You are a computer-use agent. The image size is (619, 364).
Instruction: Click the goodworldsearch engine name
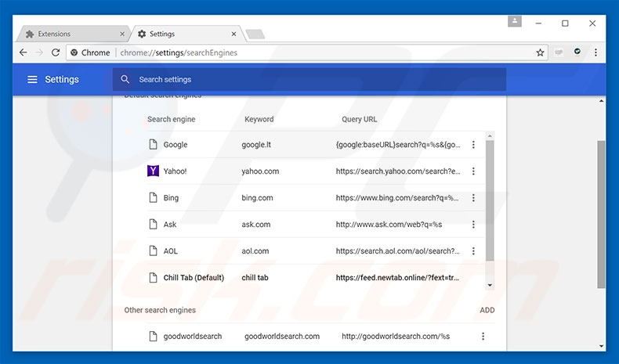click(193, 337)
